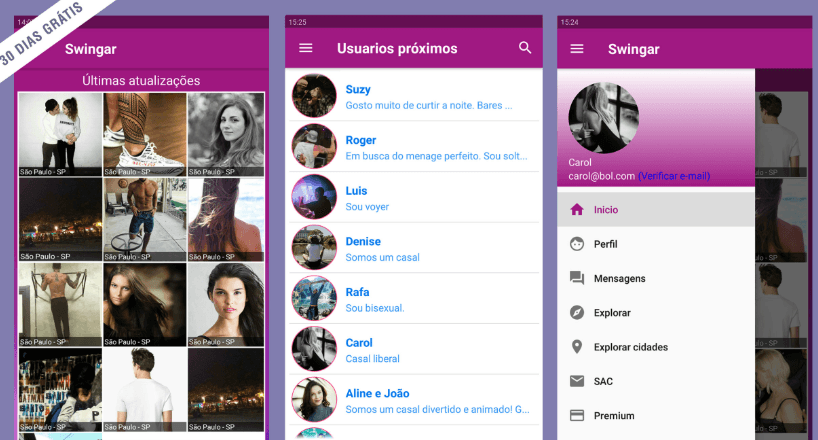
Task: Click credit card icon beside Premium
Action: pos(576,415)
